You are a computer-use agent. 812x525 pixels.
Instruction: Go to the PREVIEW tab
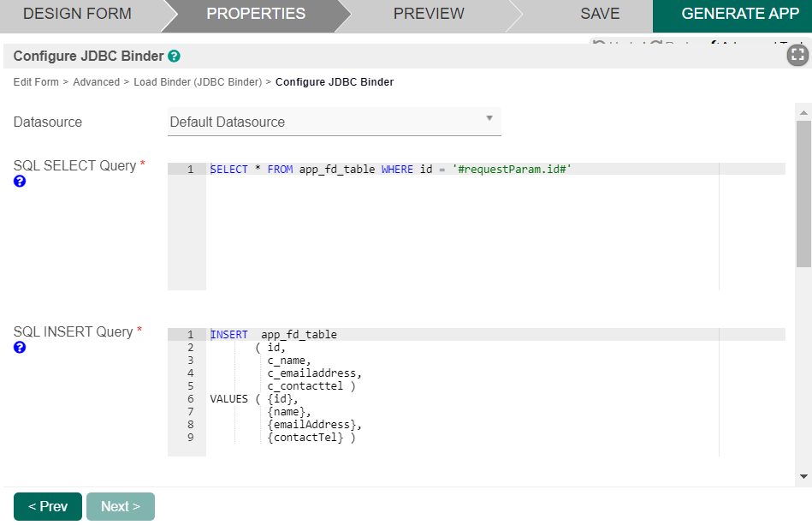429,14
